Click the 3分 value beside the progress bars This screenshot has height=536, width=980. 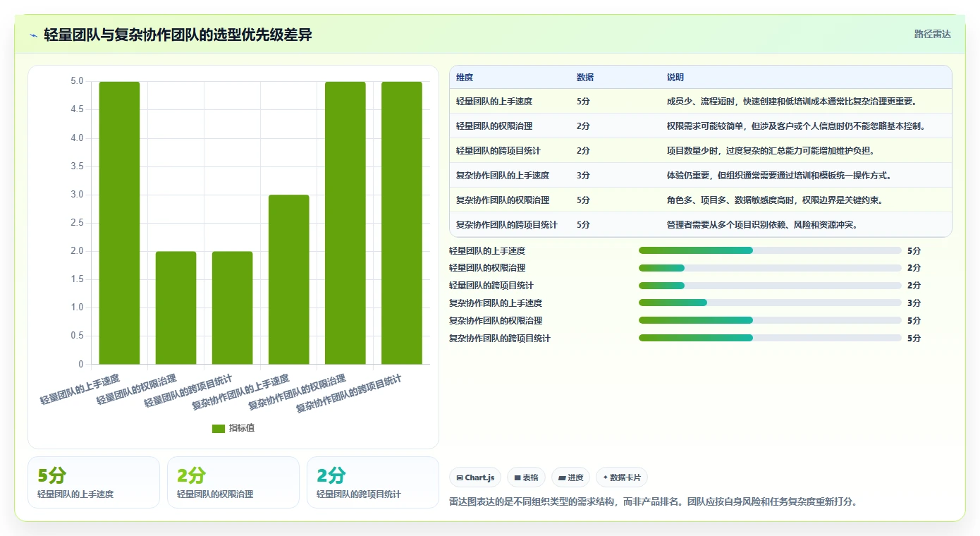(x=914, y=303)
